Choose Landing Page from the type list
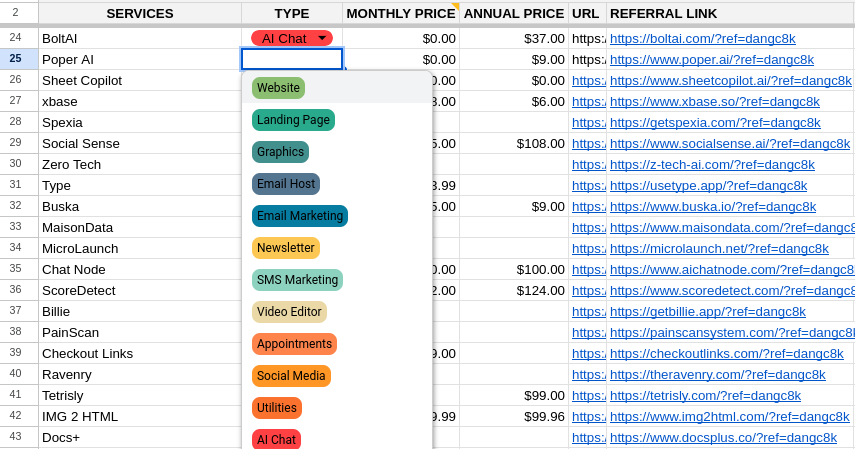This screenshot has height=449, width=855. tap(293, 120)
